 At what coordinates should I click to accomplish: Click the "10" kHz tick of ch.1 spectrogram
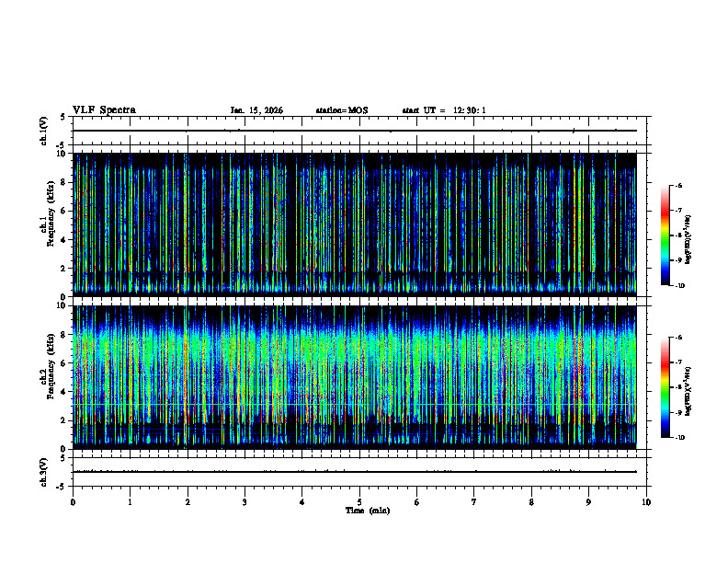pyautogui.click(x=63, y=154)
